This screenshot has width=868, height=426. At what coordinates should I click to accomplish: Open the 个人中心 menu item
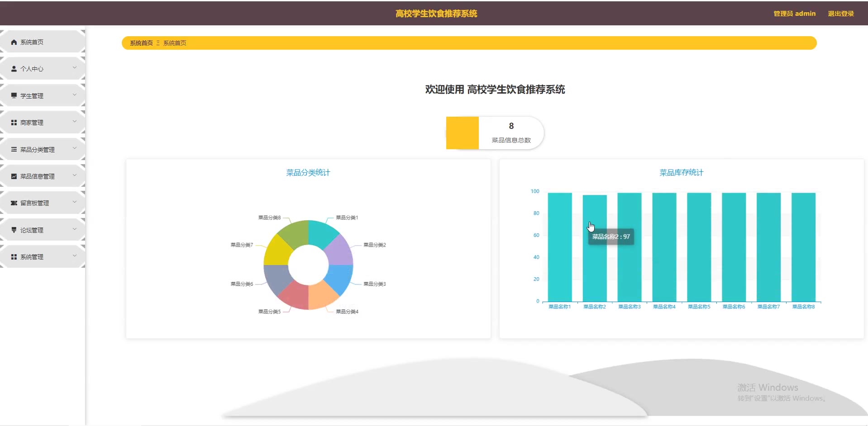tap(43, 69)
